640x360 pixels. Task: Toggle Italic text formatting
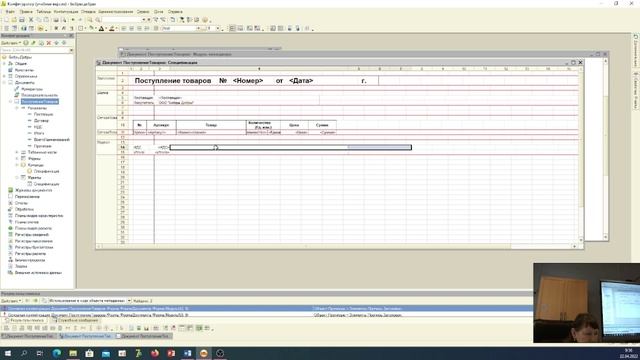point(63,29)
